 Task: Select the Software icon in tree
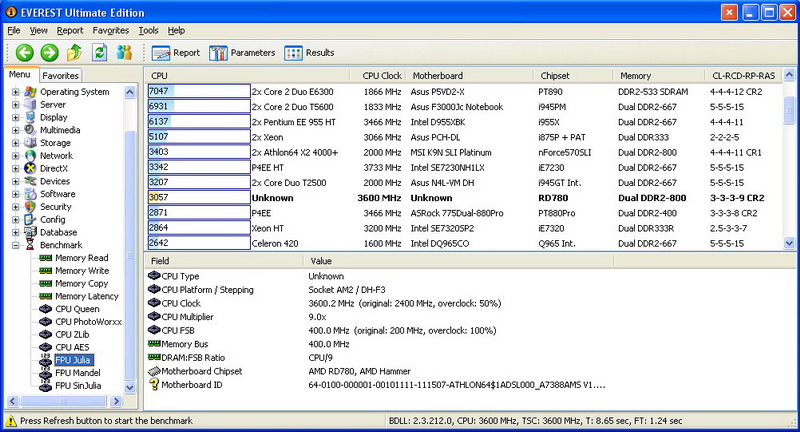(31, 194)
